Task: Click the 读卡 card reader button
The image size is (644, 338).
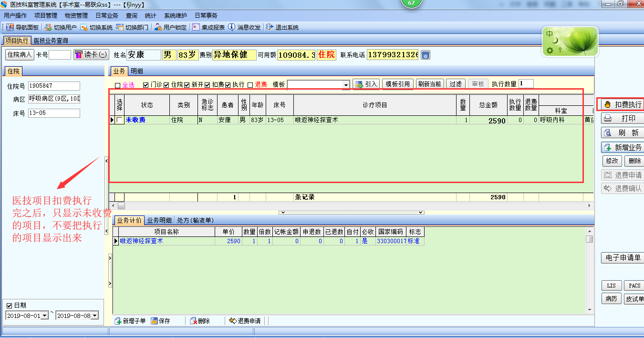Action: 91,55
